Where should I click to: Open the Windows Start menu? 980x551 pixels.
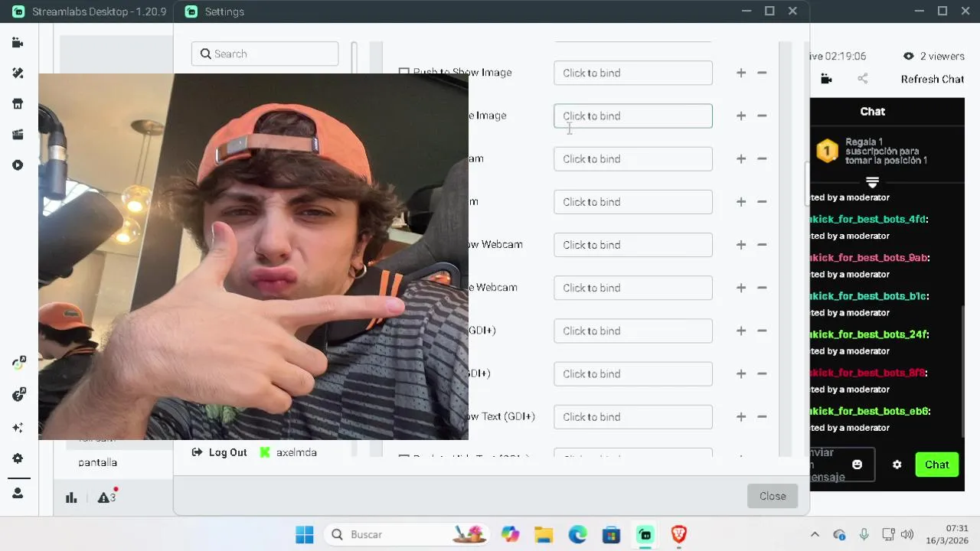point(304,534)
